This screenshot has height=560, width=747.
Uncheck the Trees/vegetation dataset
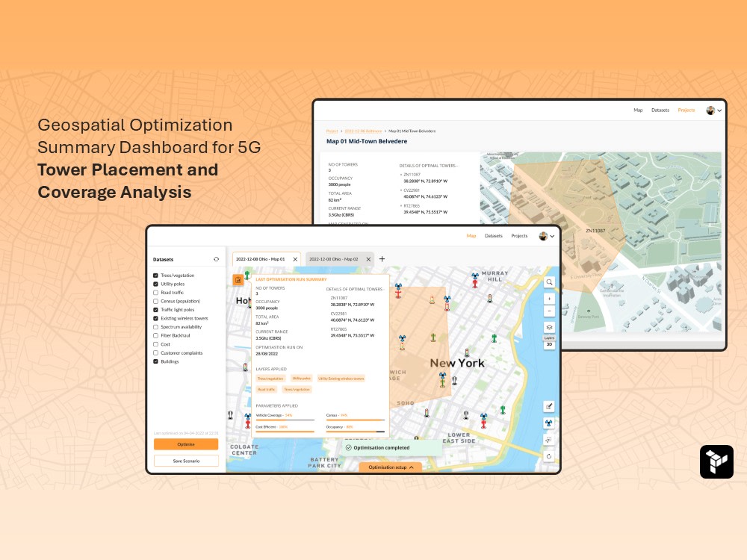pyautogui.click(x=156, y=276)
